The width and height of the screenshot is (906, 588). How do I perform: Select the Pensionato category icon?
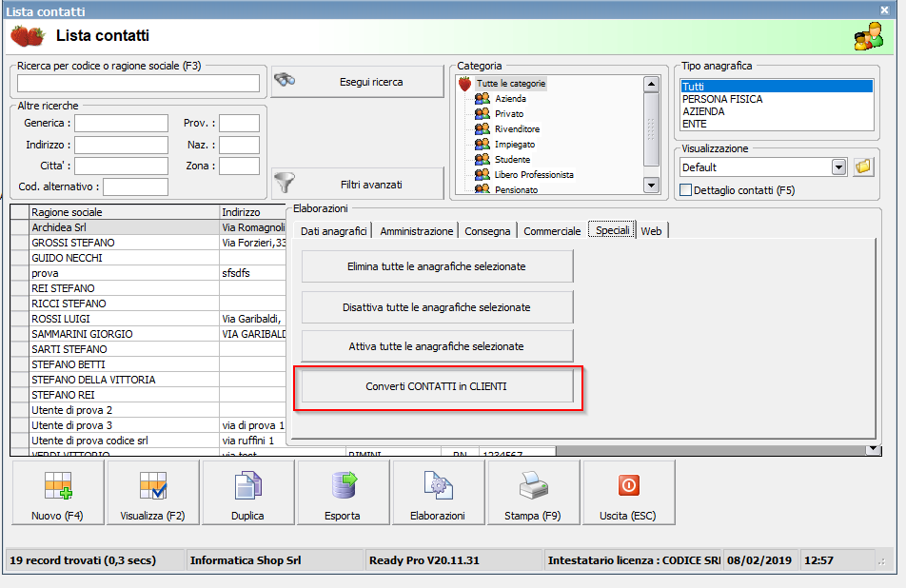coord(482,189)
